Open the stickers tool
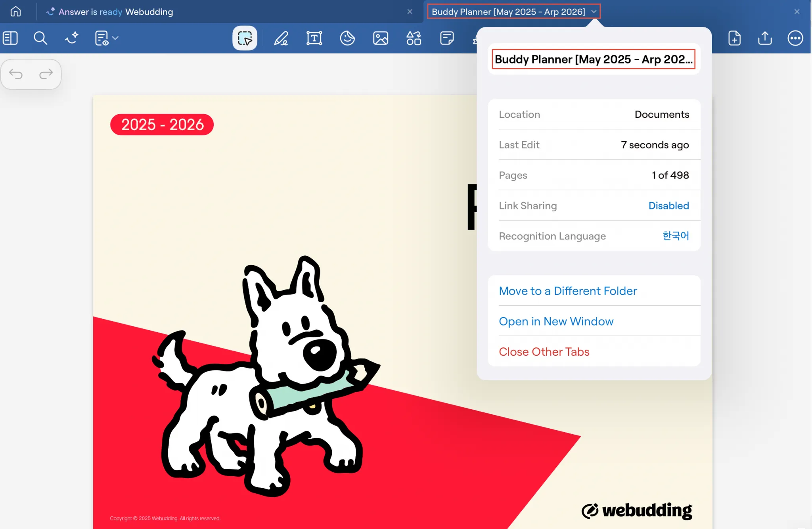 point(347,38)
